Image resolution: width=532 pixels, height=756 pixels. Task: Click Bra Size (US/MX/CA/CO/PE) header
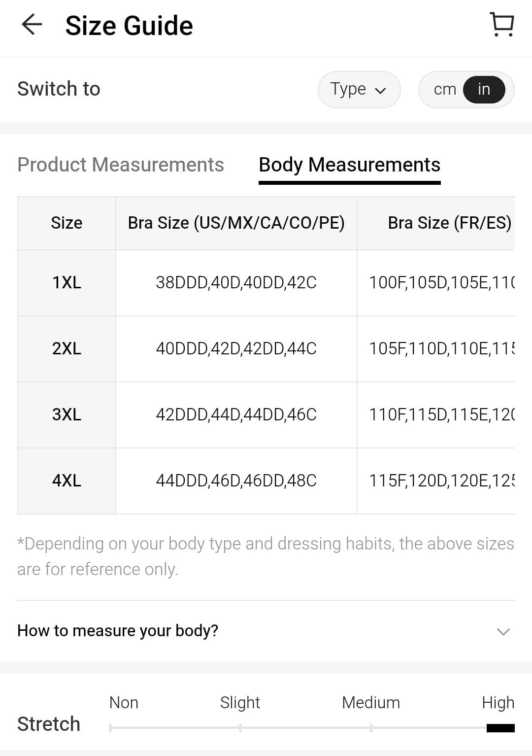point(236,223)
